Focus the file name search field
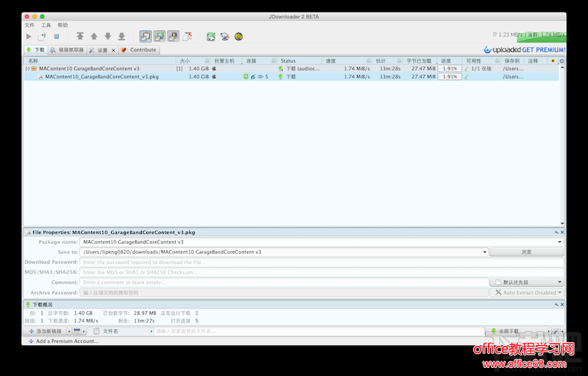Image resolution: width=588 pixels, height=376 pixels. (x=319, y=331)
